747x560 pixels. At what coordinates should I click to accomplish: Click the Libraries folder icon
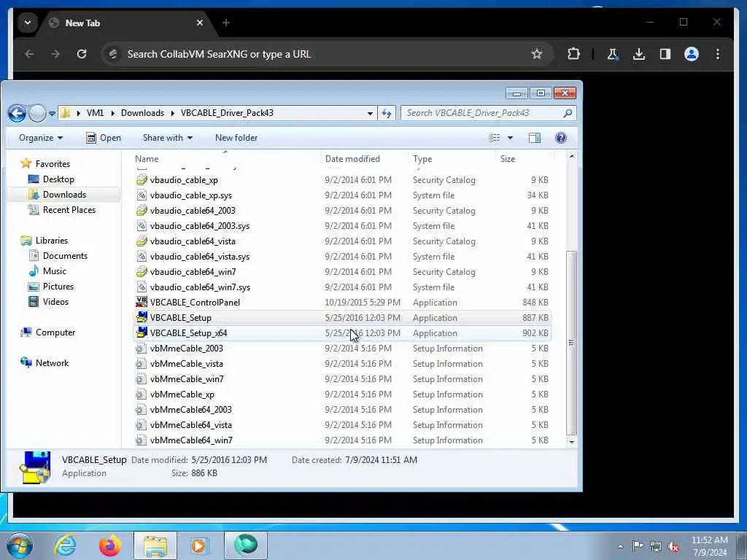(x=26, y=241)
